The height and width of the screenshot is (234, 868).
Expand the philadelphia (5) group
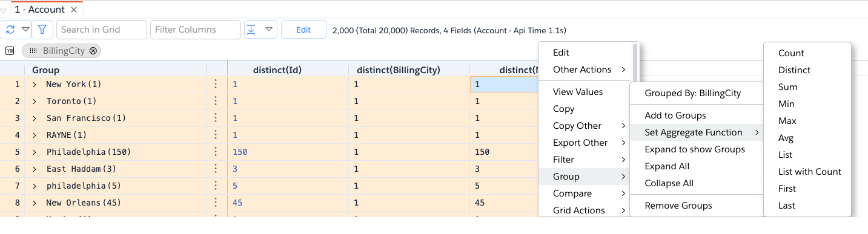[x=35, y=186]
